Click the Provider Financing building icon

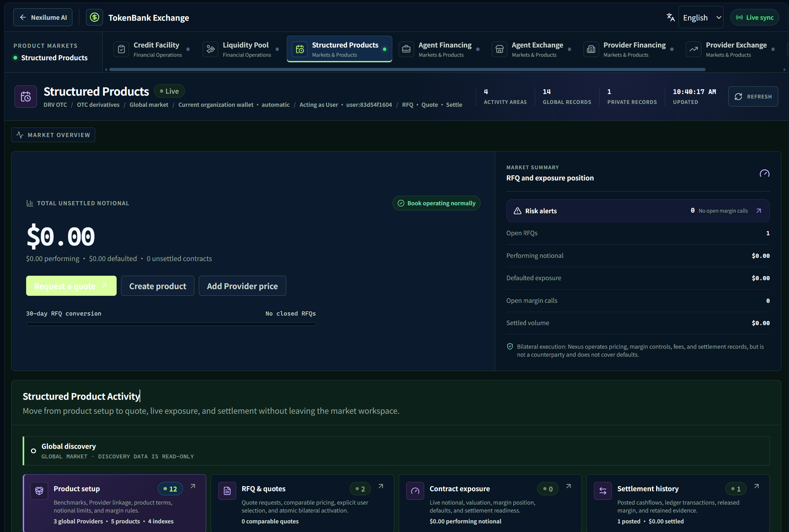pos(591,49)
